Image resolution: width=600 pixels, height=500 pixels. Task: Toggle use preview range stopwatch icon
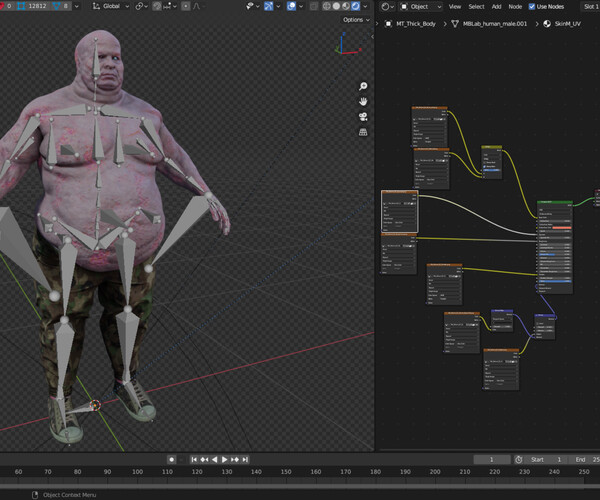(518, 459)
